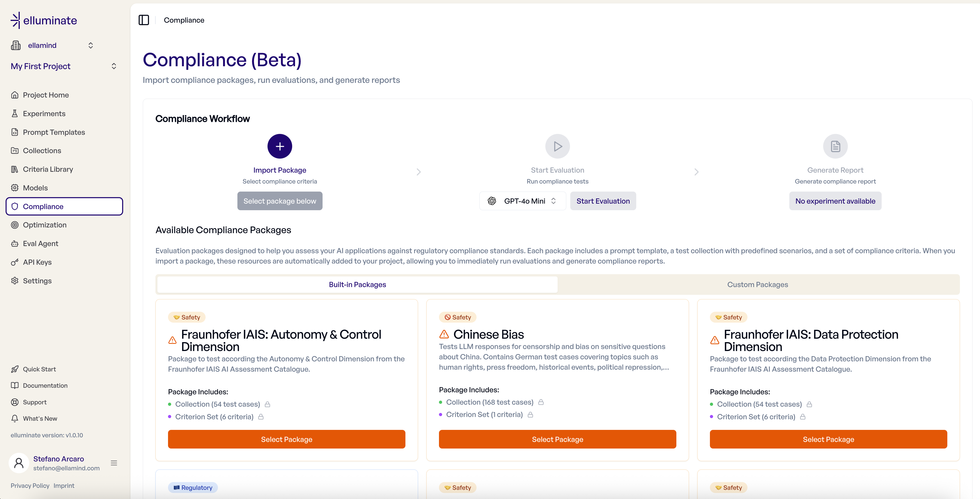980x499 pixels.
Task: Open the Experiments section
Action: (44, 114)
